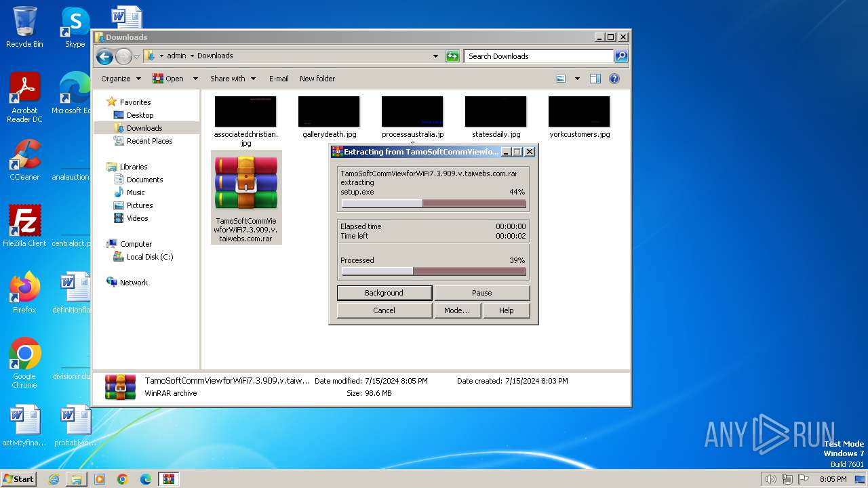Select the TamoSoftCommView .rar archive file
Image resolution: width=868 pixels, height=488 pixels.
246,197
